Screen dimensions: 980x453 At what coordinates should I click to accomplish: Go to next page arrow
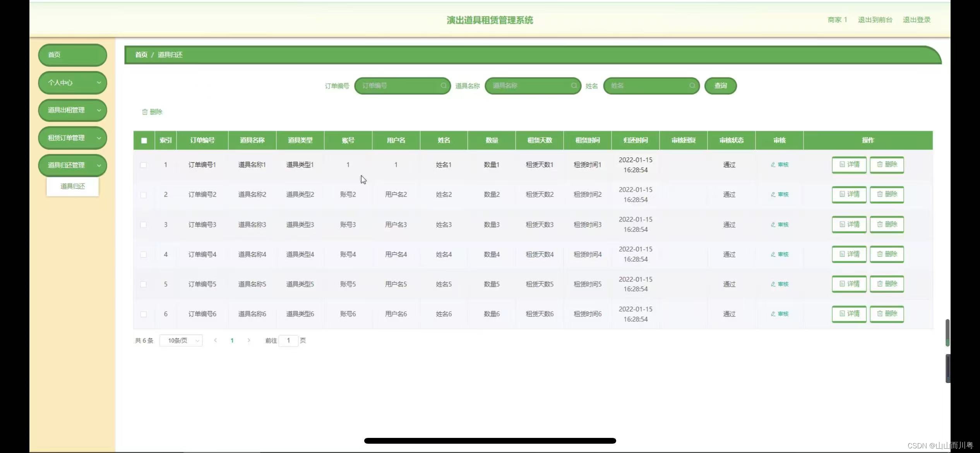(x=249, y=340)
